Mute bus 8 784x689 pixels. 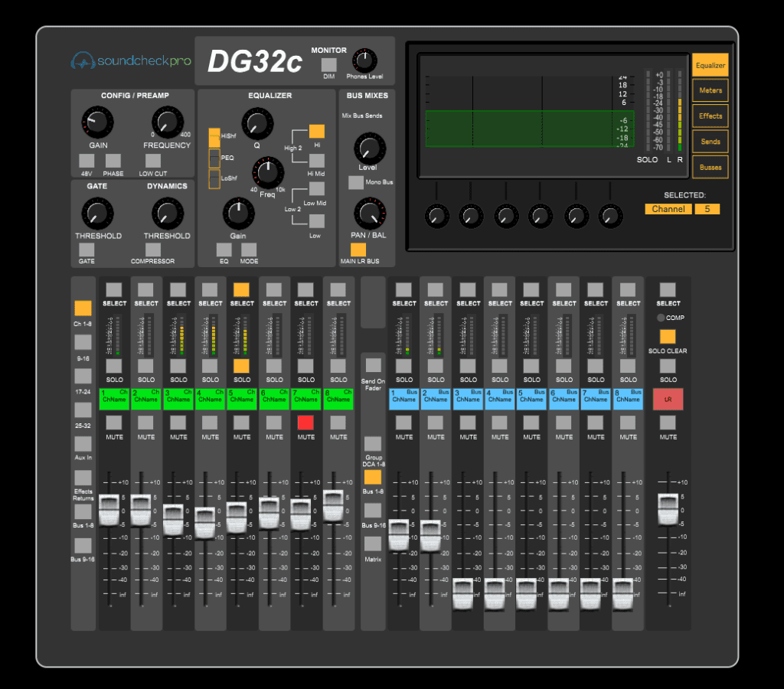pos(628,423)
